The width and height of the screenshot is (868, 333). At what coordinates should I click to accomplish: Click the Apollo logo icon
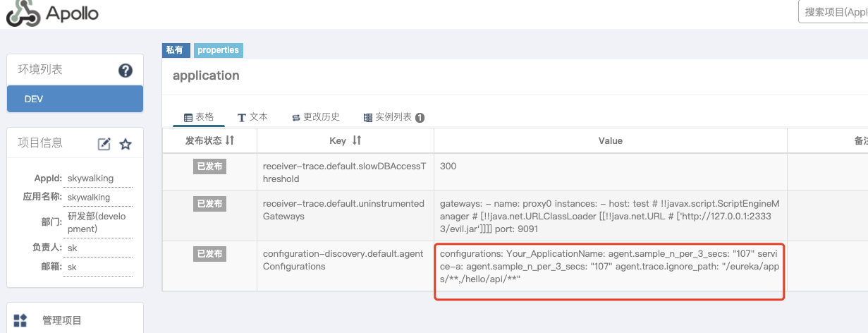click(x=23, y=13)
